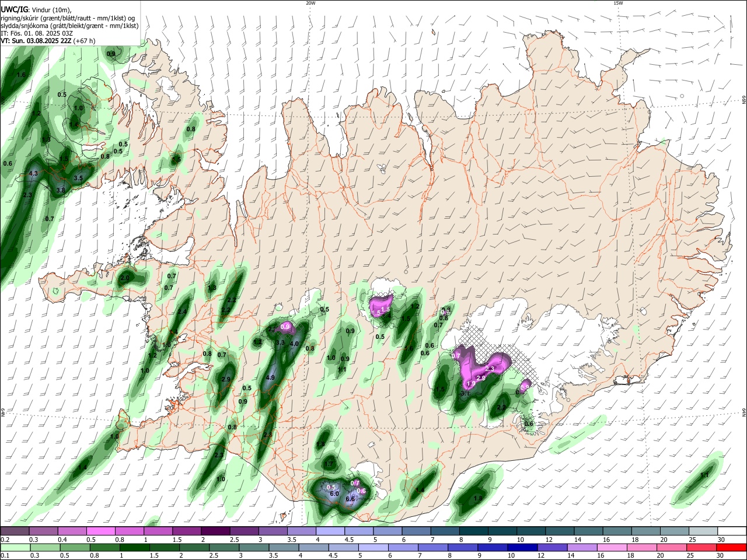Click the 3.3 precipitation value on the map
This screenshot has height=560, width=747.
coord(280,343)
